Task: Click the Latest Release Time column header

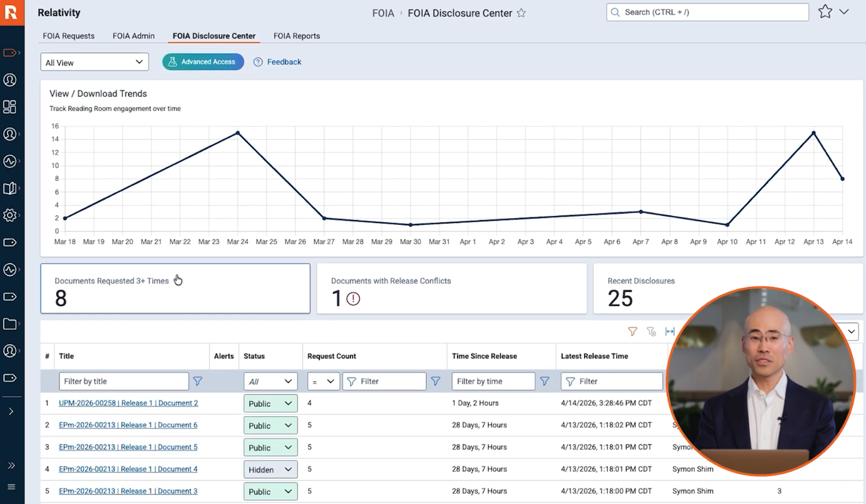Action: point(594,356)
